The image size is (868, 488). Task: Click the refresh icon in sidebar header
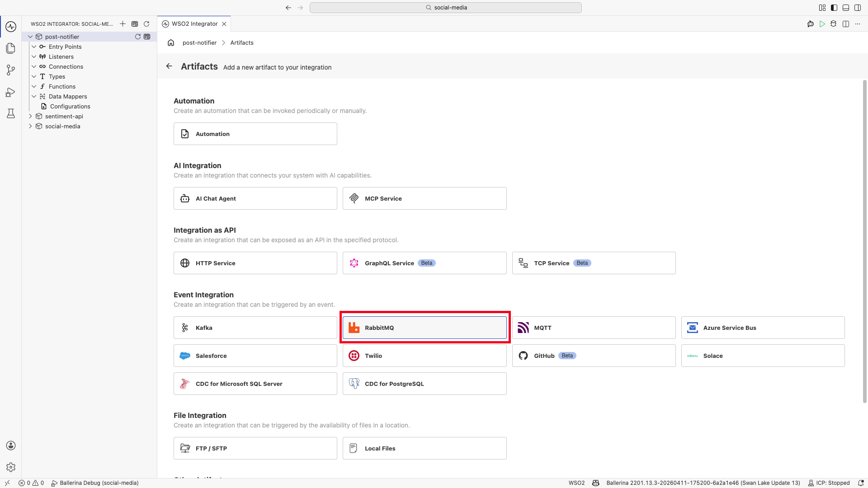click(x=146, y=24)
